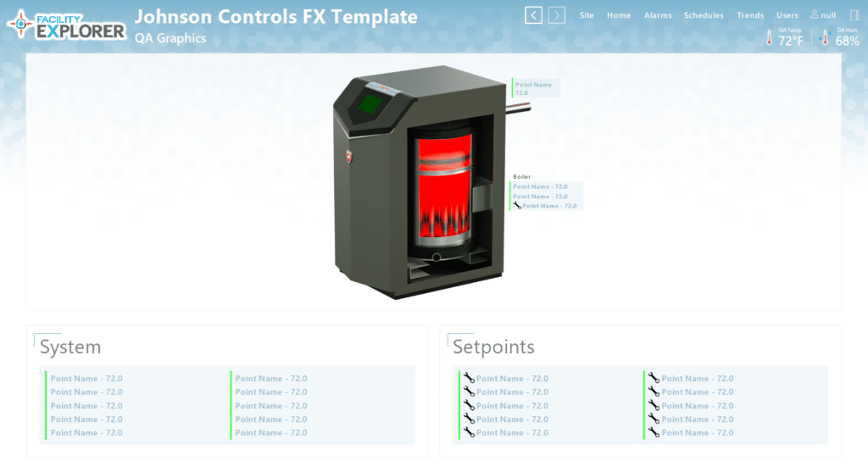This screenshot has width=868, height=471.
Task: Click the first point under Boiler label
Action: [x=540, y=186]
